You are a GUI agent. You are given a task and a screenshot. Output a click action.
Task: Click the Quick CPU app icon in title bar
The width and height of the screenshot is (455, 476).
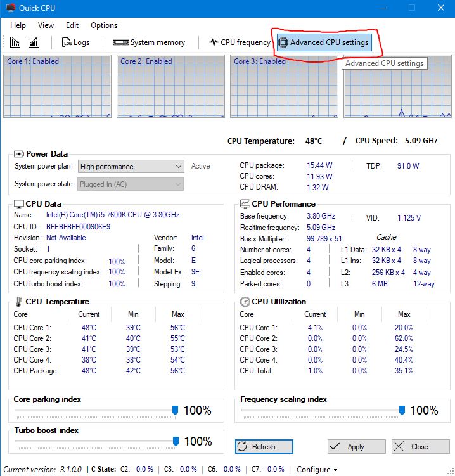[11, 8]
